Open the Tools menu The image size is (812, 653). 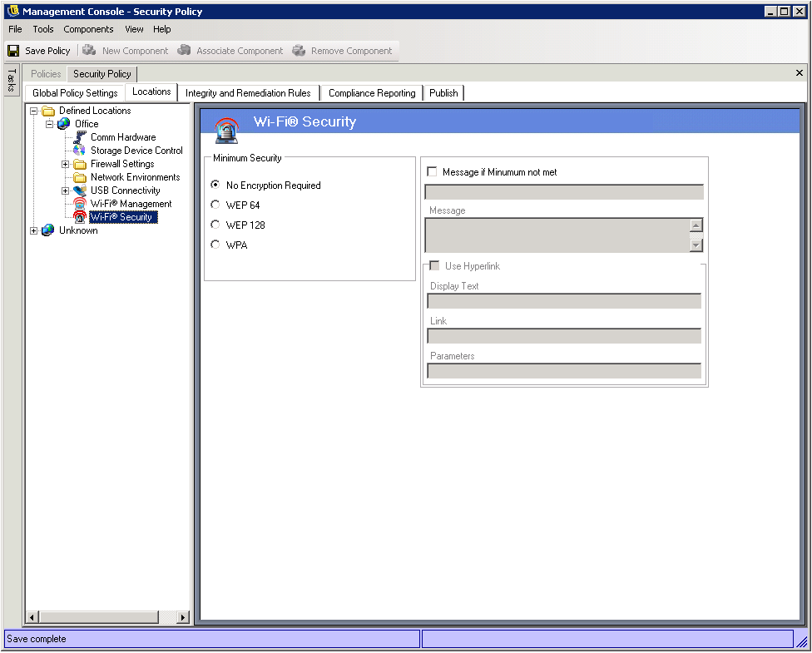click(x=43, y=29)
